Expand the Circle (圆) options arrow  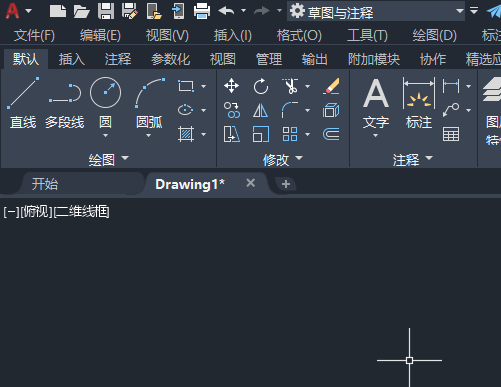(x=105, y=135)
